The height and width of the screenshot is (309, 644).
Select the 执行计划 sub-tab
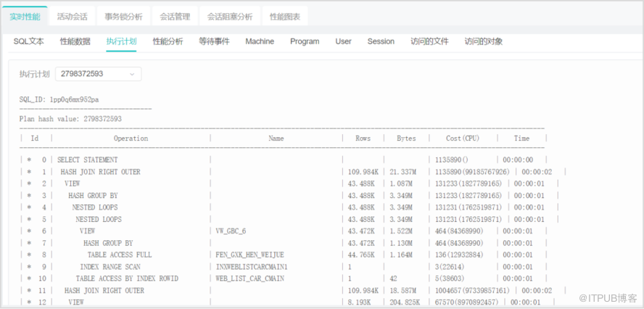pyautogui.click(x=121, y=42)
